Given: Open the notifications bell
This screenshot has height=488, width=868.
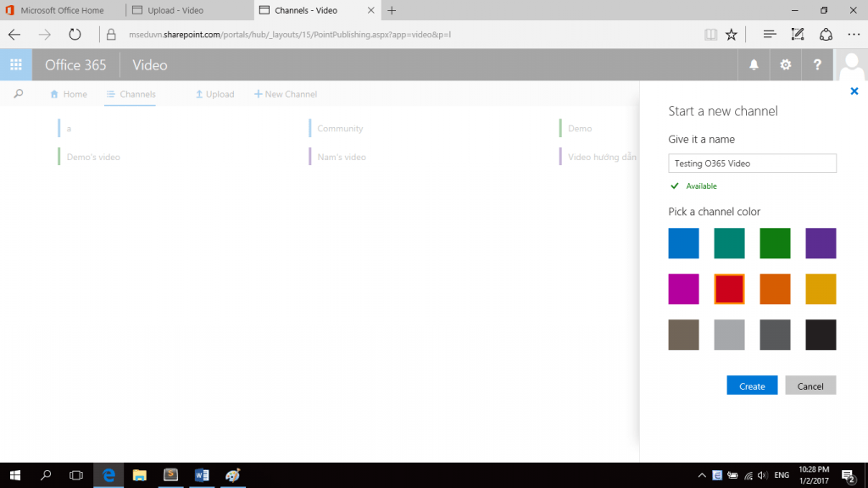Looking at the screenshot, I should 754,64.
